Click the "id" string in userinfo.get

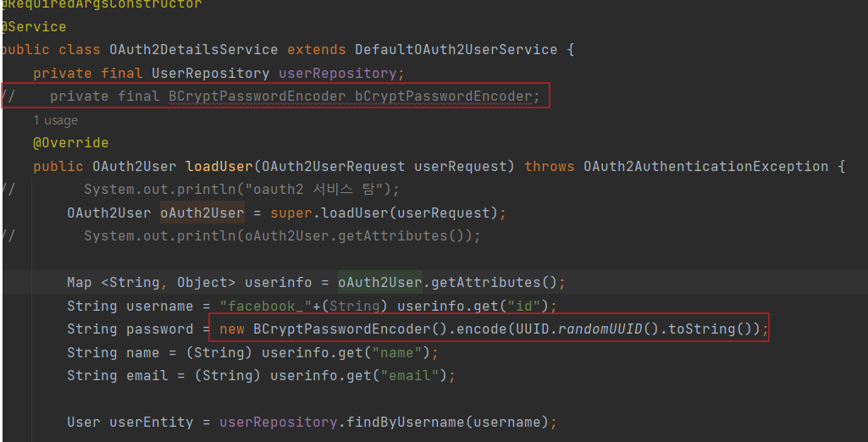(523, 306)
